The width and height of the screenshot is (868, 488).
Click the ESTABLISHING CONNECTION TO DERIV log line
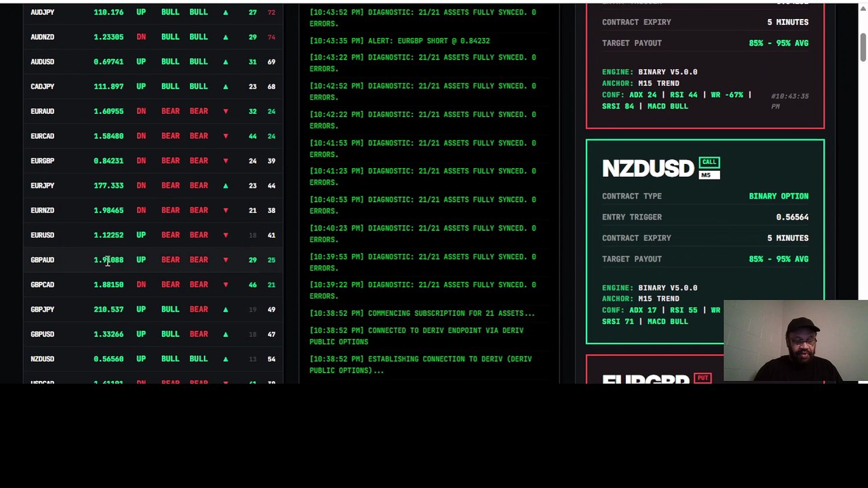[x=420, y=365]
